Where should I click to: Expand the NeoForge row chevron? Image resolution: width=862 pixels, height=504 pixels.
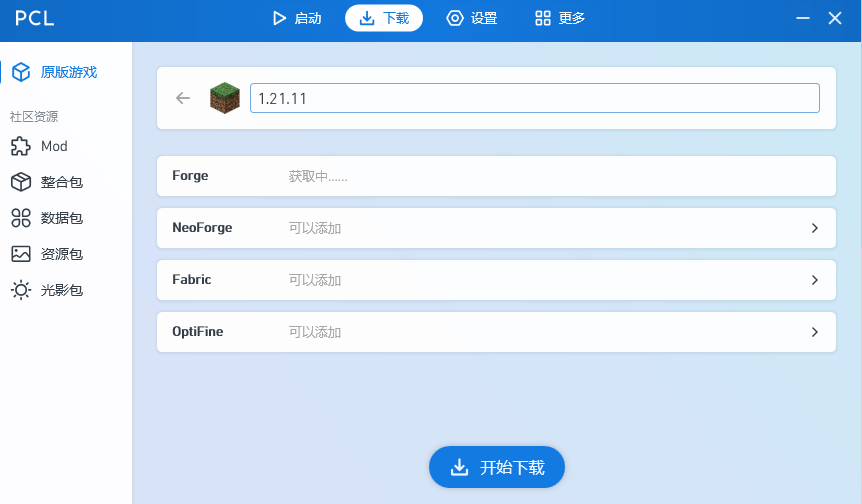click(x=814, y=228)
